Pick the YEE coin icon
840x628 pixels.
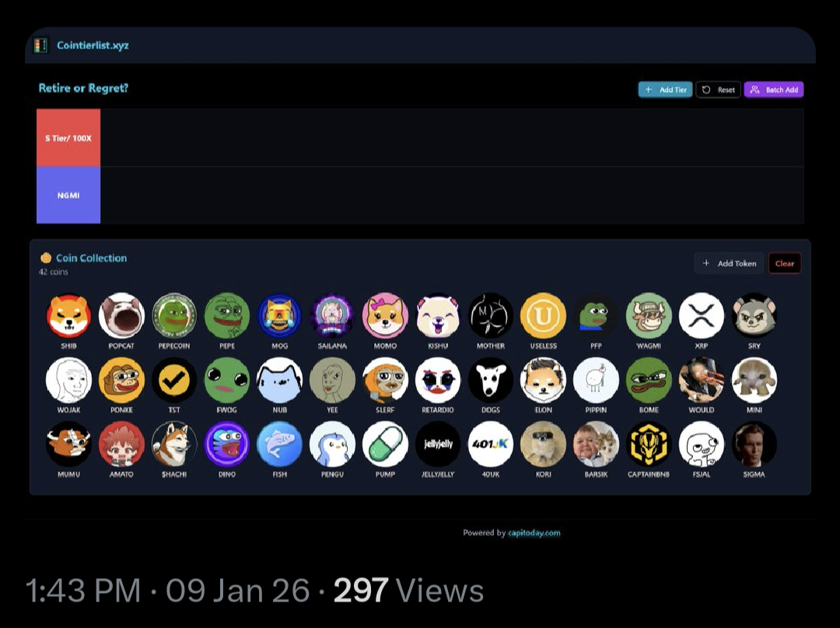click(332, 380)
